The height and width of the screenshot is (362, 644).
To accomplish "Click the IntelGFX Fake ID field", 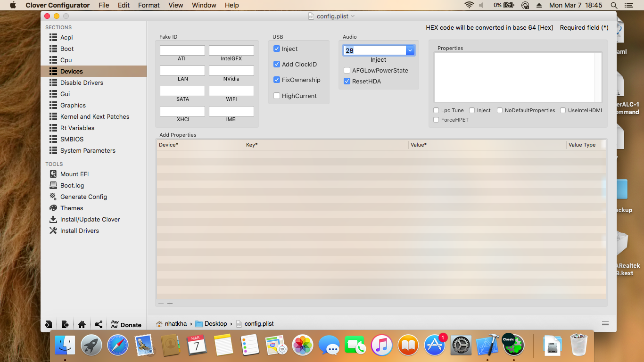I will pos(231,50).
